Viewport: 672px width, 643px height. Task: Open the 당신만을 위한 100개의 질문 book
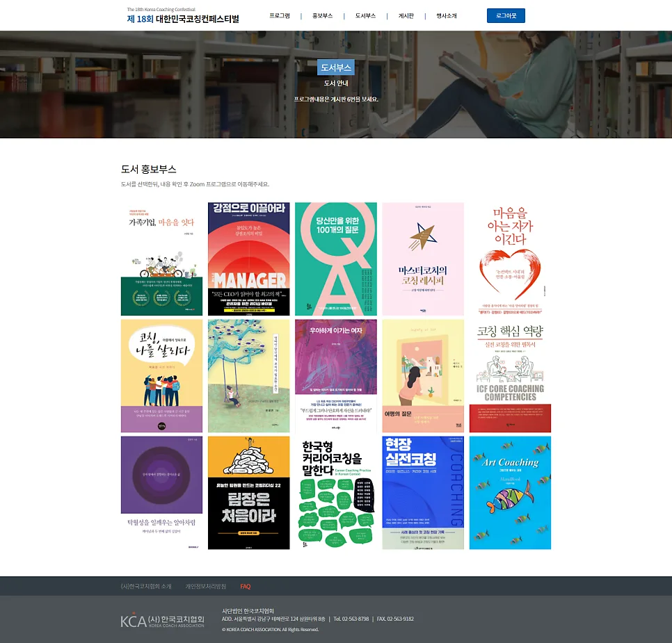tap(336, 259)
